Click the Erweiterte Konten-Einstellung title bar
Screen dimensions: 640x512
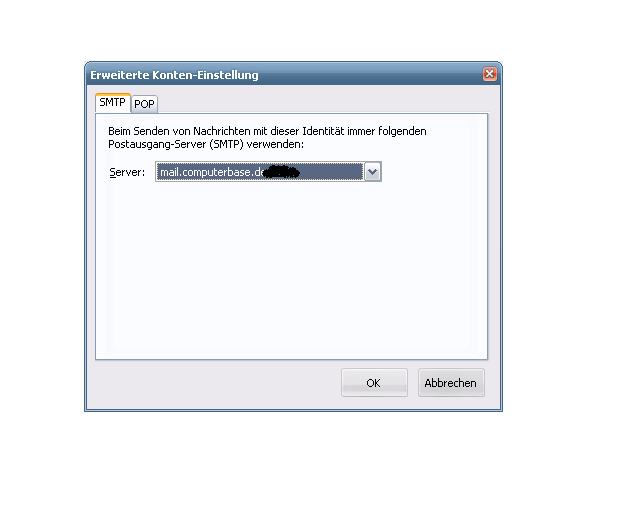pos(284,74)
